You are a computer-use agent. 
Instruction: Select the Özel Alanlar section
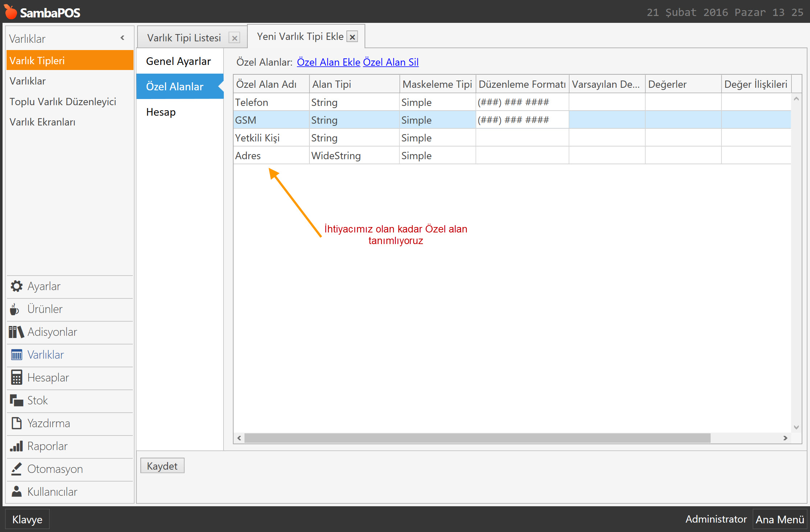pyautogui.click(x=180, y=86)
